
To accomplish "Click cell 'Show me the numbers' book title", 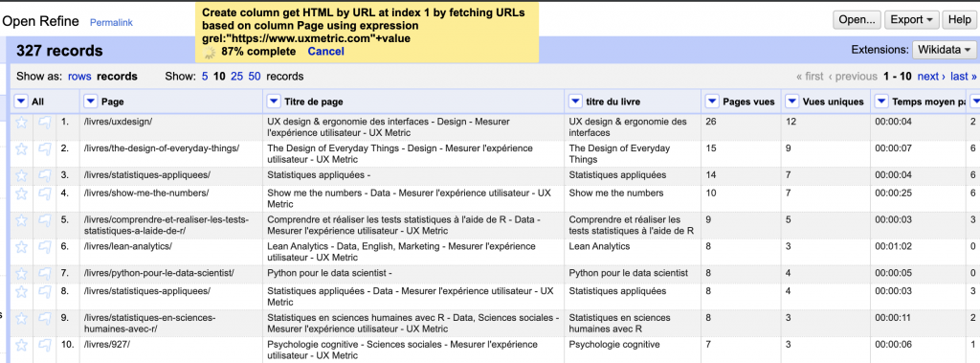I will pyautogui.click(x=616, y=193).
